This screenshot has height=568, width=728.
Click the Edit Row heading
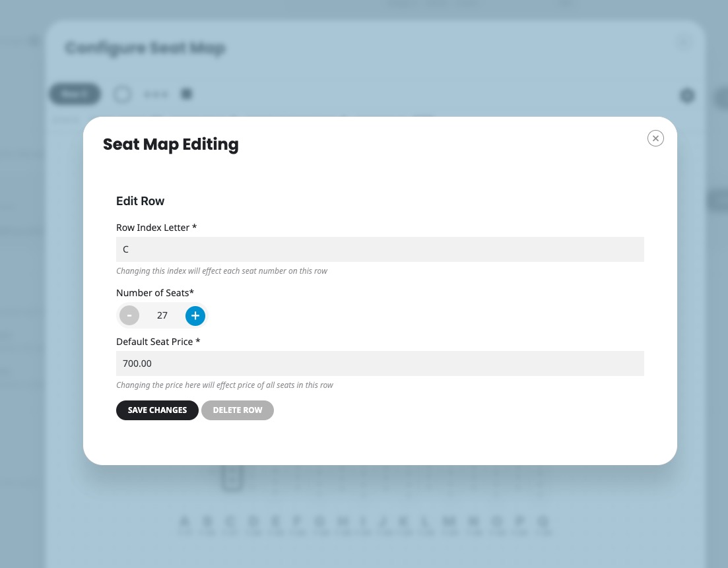click(140, 201)
